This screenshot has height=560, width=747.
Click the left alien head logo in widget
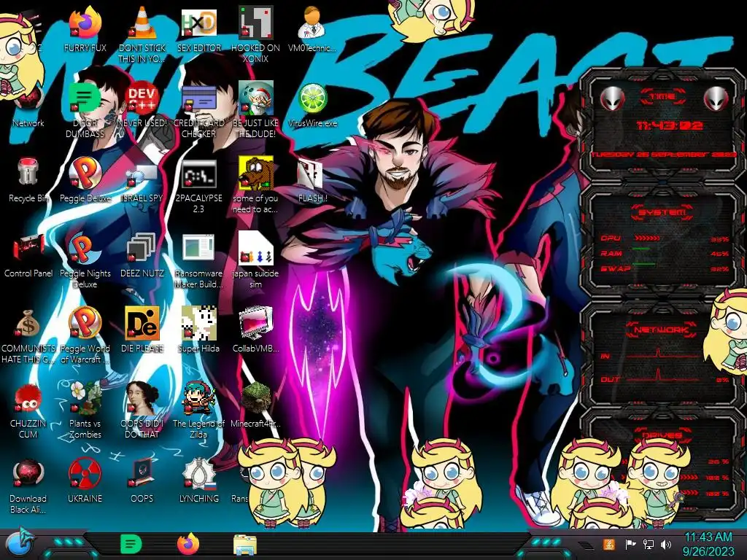pyautogui.click(x=612, y=99)
